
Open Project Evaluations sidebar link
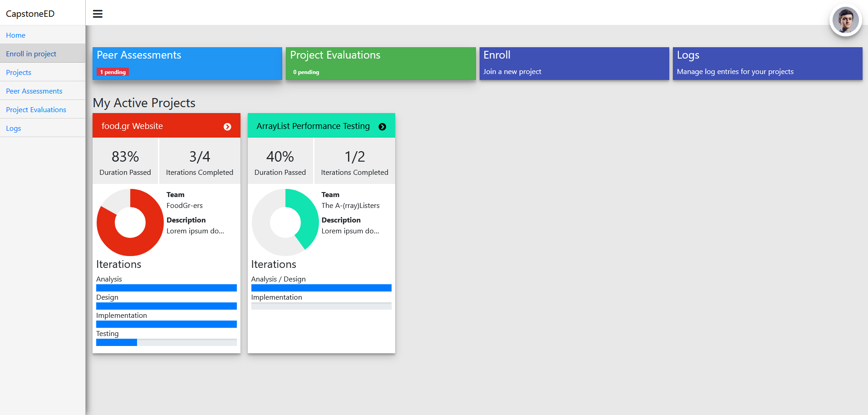36,109
